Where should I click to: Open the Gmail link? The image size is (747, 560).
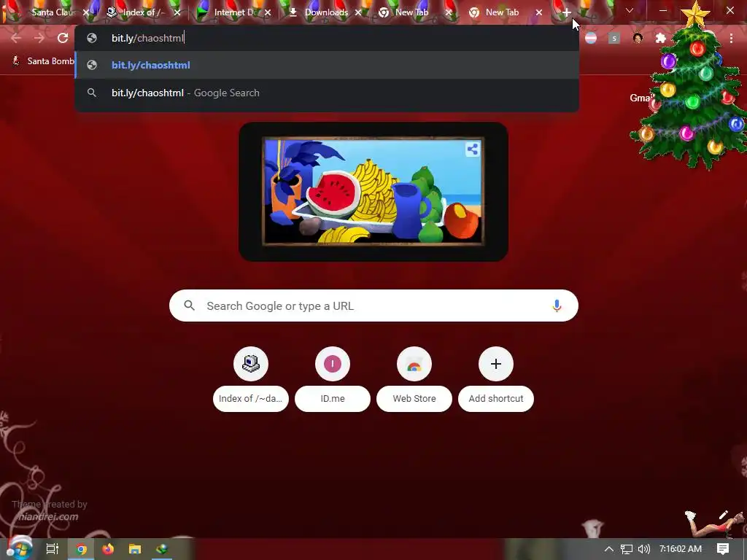pos(640,98)
